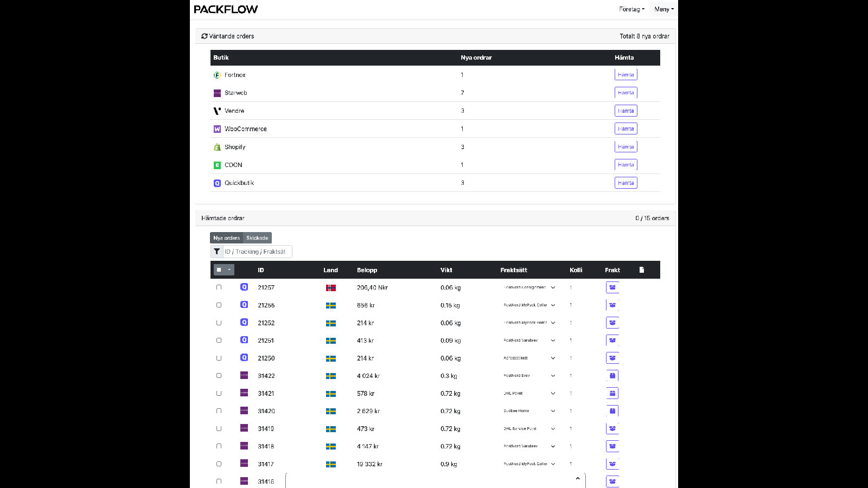Collapse the open dropdown via up chevron for order 31416
This screenshot has width=868, height=488.
(x=578, y=478)
